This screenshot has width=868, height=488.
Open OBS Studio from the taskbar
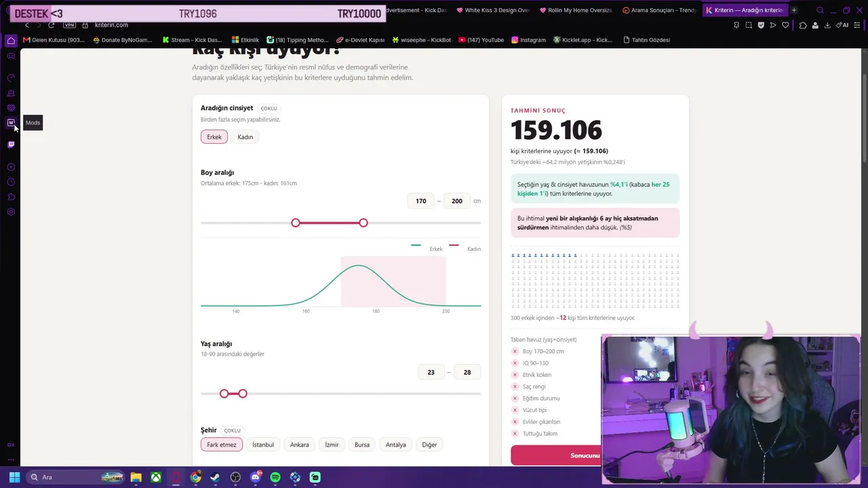[235, 477]
